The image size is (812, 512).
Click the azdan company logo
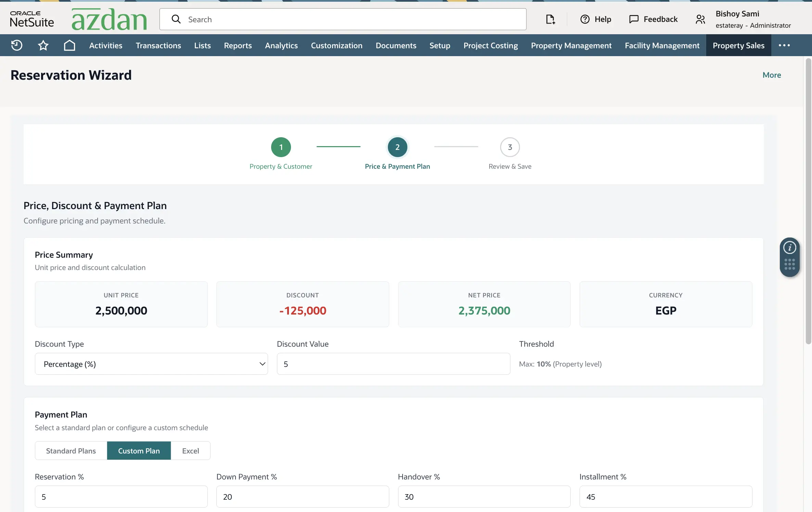click(x=109, y=20)
